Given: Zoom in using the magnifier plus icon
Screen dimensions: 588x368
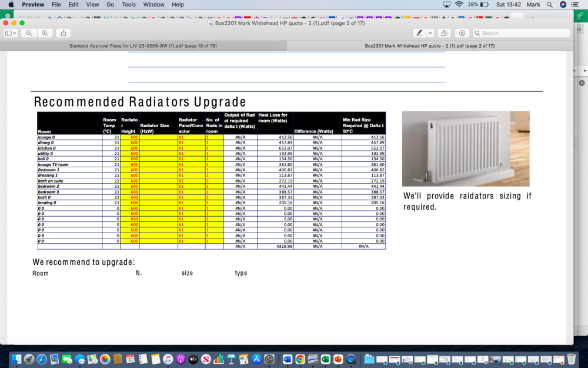Looking at the screenshot, I should 45,33.
